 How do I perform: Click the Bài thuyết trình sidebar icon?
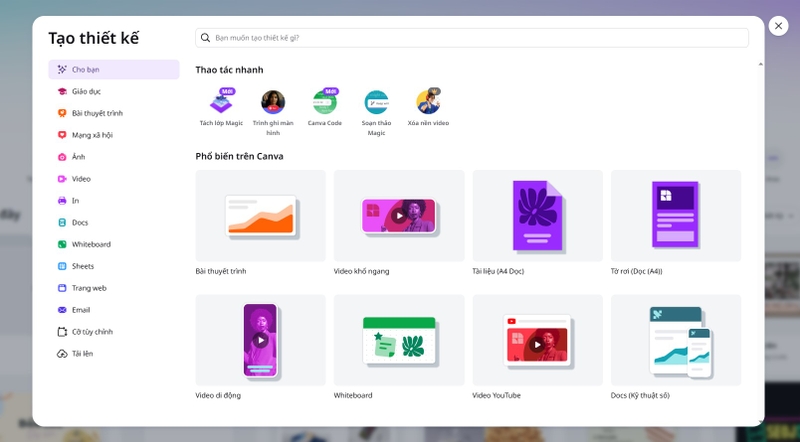(x=62, y=113)
